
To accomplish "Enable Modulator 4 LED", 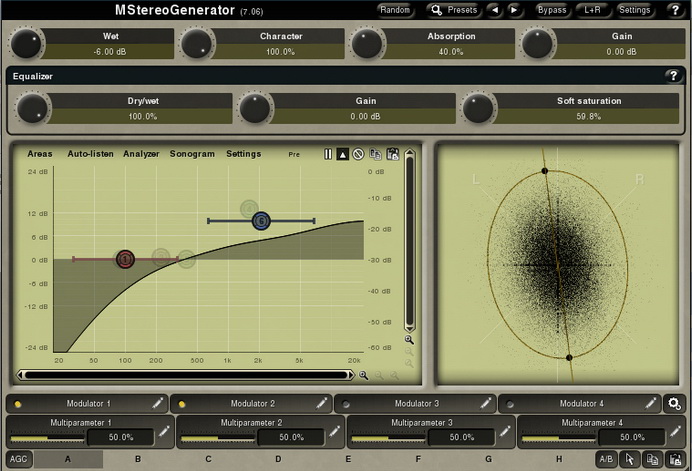I will pyautogui.click(x=510, y=404).
